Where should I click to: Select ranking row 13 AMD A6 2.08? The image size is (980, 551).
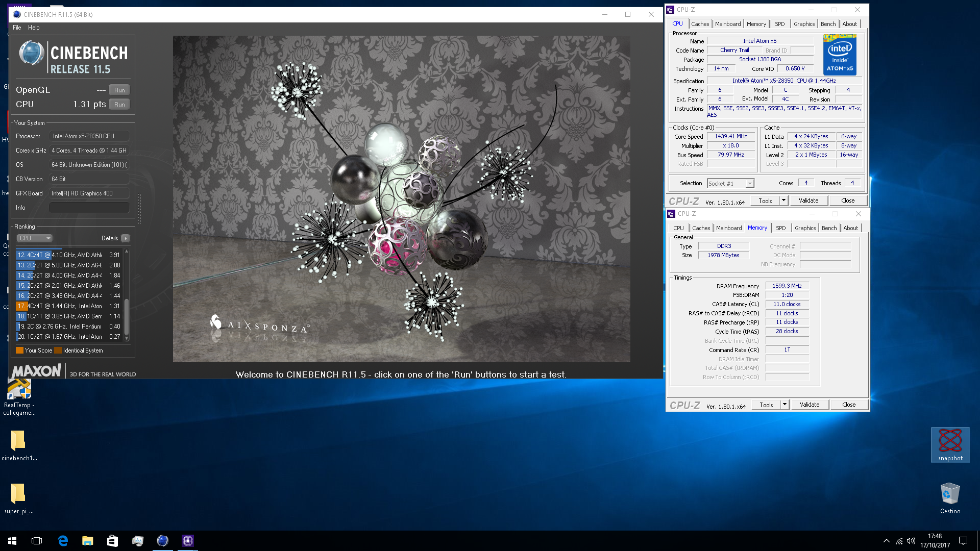pos(69,265)
